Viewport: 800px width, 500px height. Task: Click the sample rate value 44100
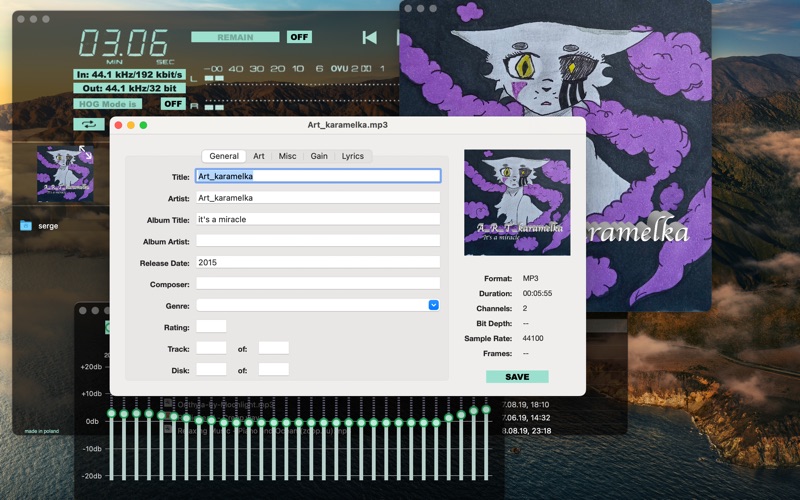click(x=533, y=338)
